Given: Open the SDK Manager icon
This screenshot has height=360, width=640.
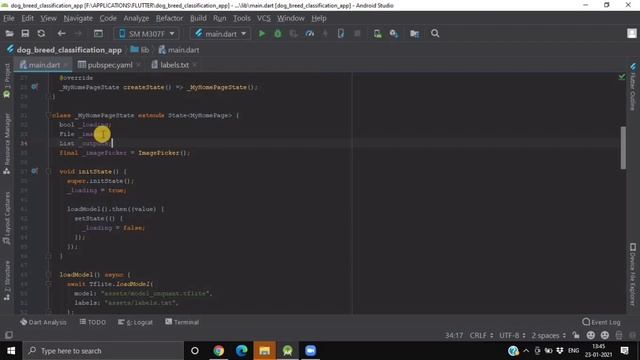Looking at the screenshot, I should [x=394, y=33].
